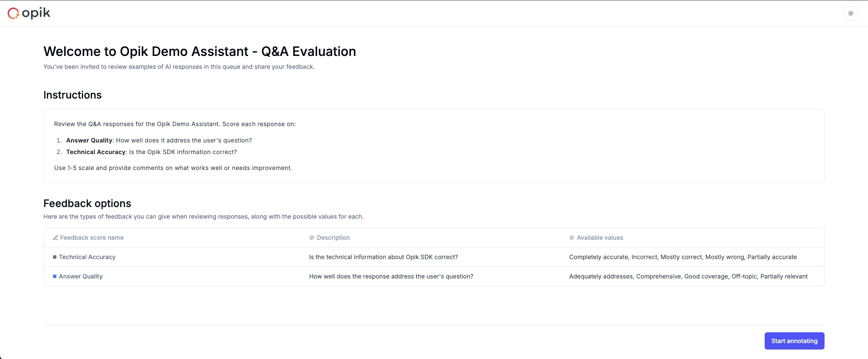This screenshot has width=868, height=359.
Task: Click the Answer Quality available values cell
Action: (x=688, y=276)
